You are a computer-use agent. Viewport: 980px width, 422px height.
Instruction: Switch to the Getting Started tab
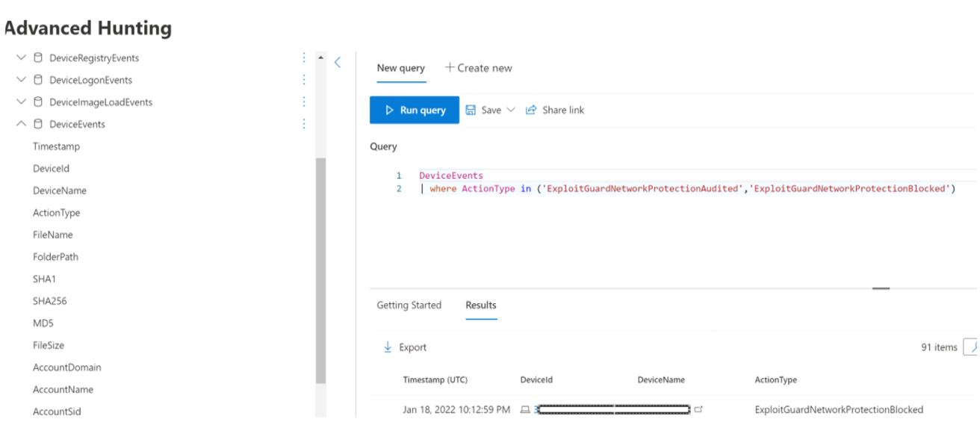click(409, 305)
